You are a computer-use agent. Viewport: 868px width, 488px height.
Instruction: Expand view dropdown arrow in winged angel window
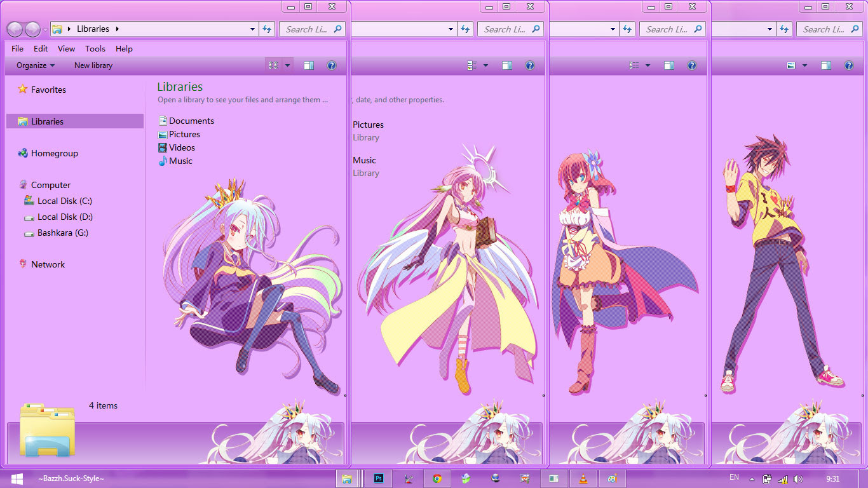(486, 65)
